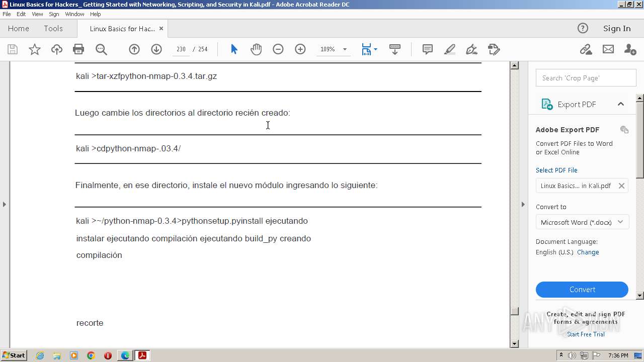Click the Adobe Acrobat taskbar button

[x=142, y=355]
